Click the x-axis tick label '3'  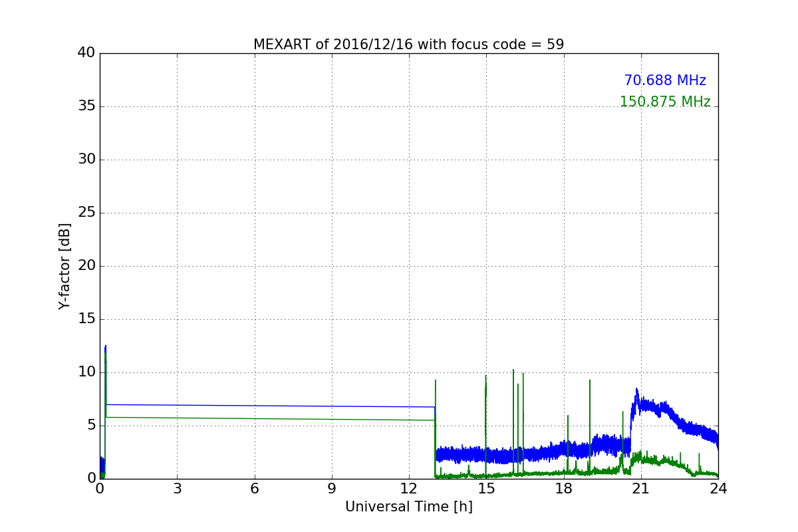click(177, 488)
